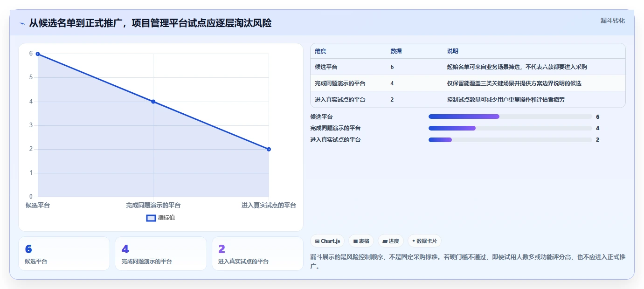Screen dimensions: 644x289
Task: Click the 说明 column header
Action: point(452,51)
